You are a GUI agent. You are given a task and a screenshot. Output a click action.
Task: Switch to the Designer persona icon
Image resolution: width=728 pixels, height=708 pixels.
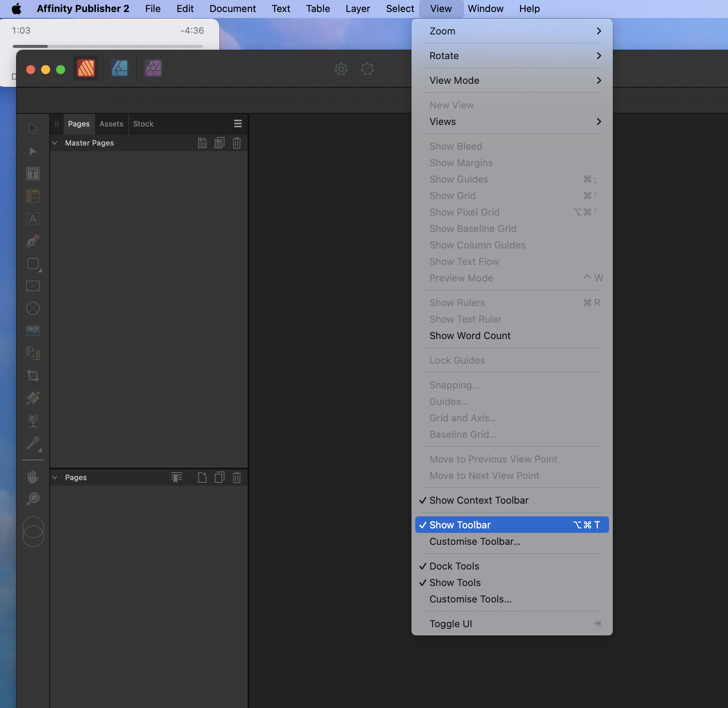point(120,68)
